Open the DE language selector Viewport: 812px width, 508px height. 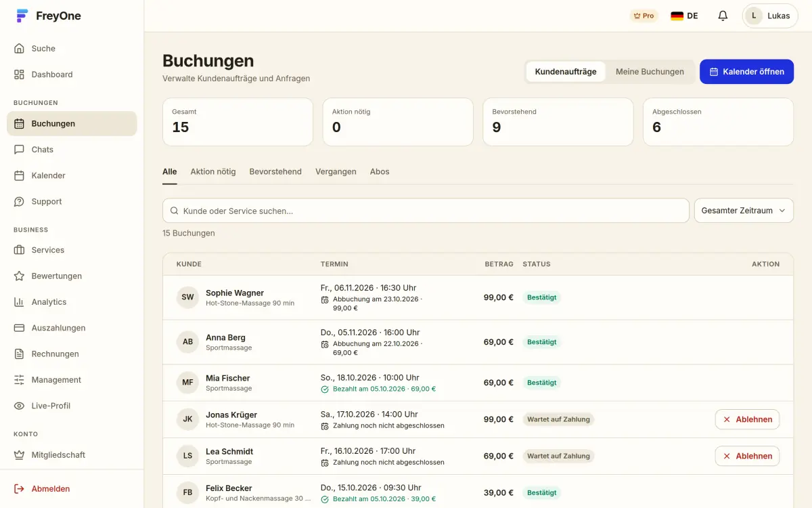tap(684, 16)
